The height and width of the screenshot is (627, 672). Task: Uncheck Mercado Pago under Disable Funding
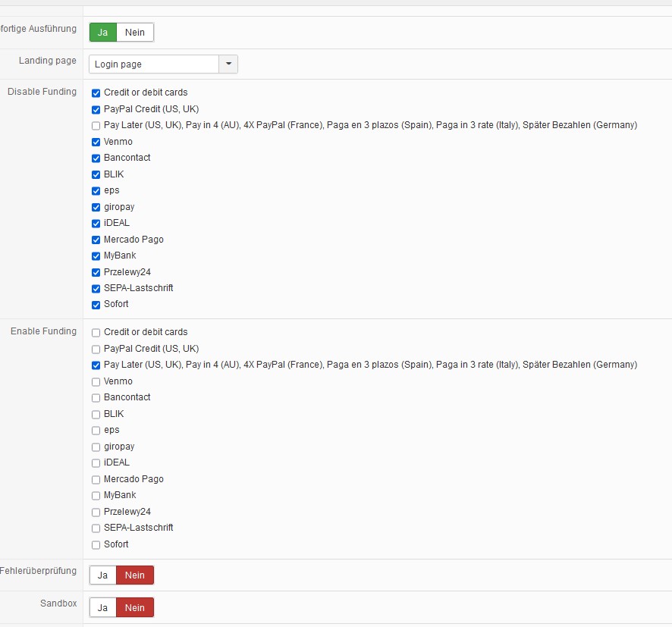tap(96, 240)
